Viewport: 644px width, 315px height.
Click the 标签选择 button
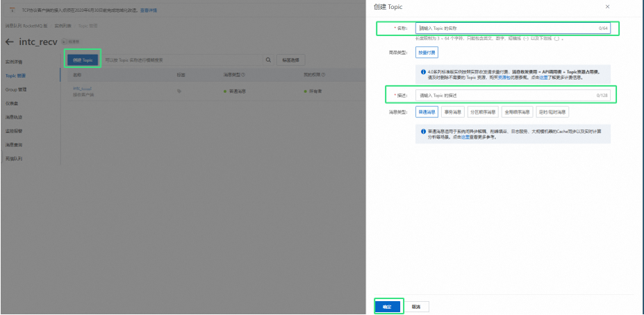pyautogui.click(x=291, y=60)
